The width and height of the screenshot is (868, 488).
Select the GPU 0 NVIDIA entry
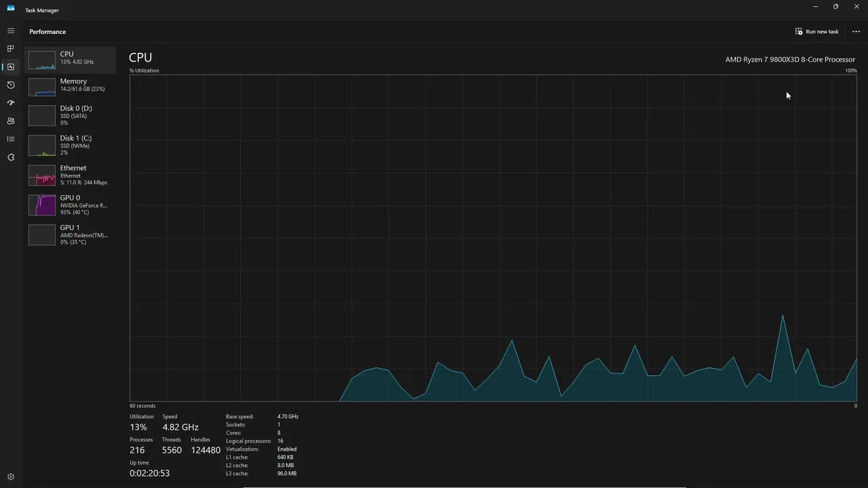coord(71,205)
